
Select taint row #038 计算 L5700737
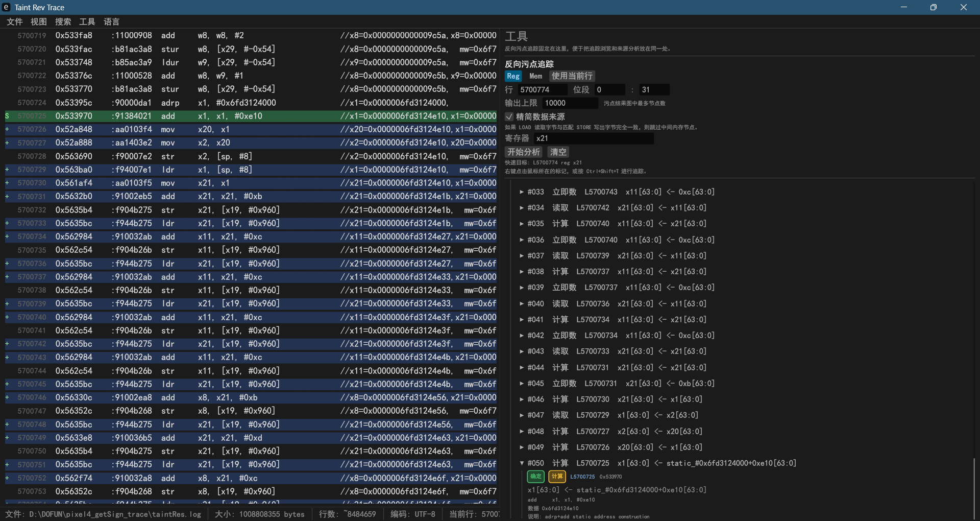[x=618, y=272]
